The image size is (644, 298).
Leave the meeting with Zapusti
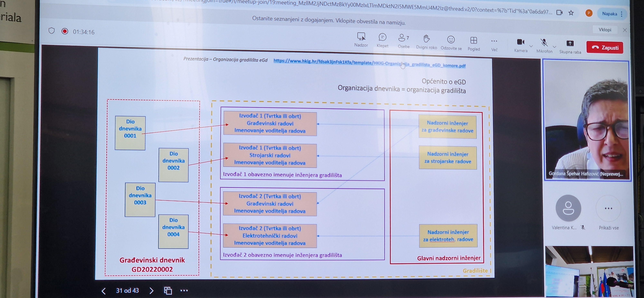(x=605, y=47)
